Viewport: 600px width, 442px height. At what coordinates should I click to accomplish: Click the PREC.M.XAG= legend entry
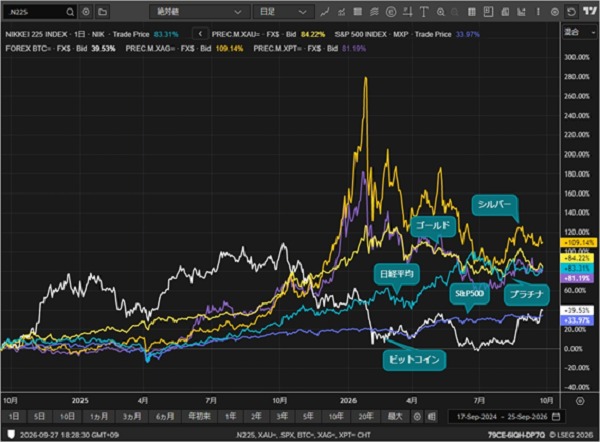(x=184, y=49)
